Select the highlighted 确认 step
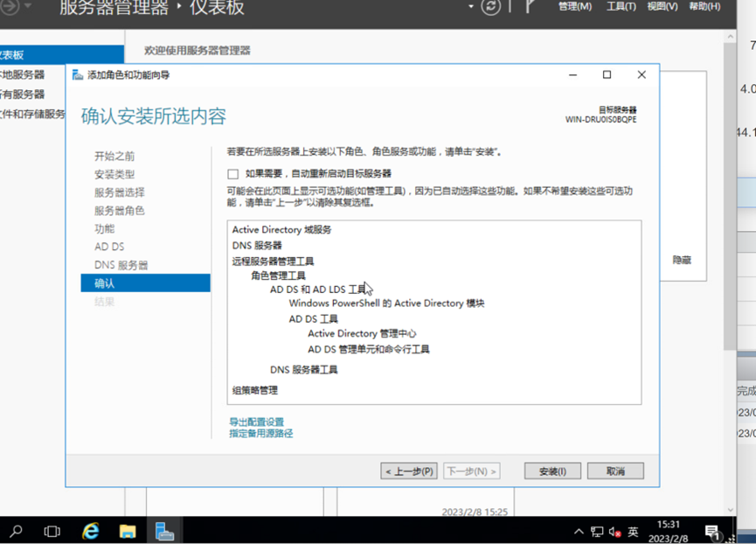756x544 pixels. tap(146, 283)
